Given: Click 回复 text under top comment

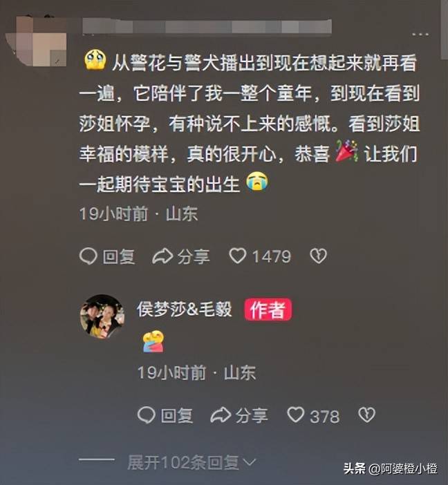Looking at the screenshot, I should point(119,256).
